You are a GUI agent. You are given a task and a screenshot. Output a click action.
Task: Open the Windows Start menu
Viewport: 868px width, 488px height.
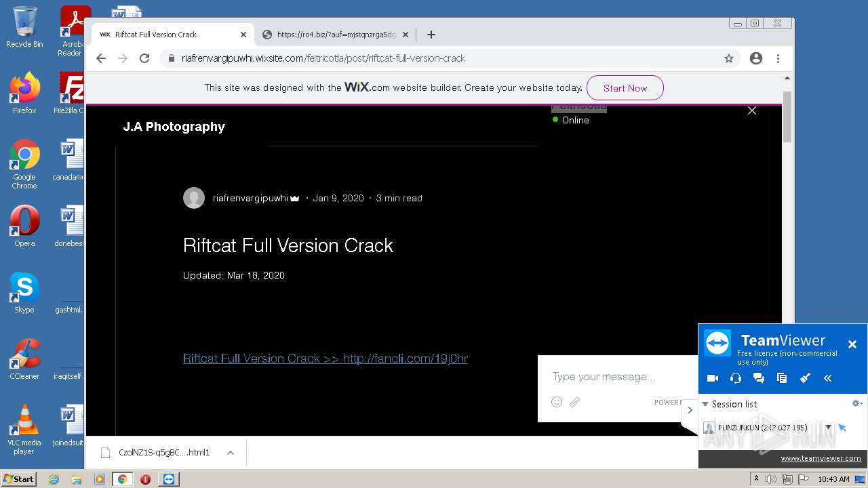19,479
